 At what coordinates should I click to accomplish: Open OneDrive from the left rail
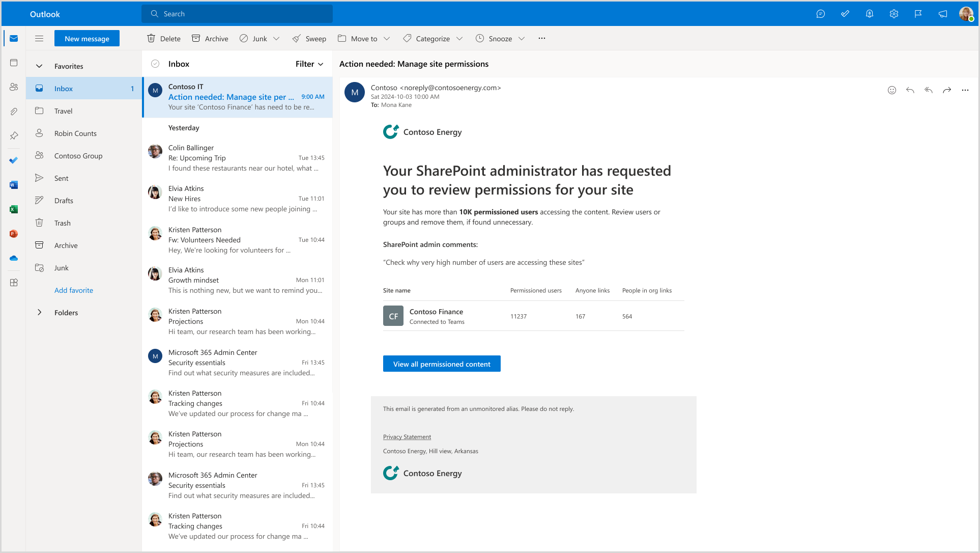coord(13,258)
